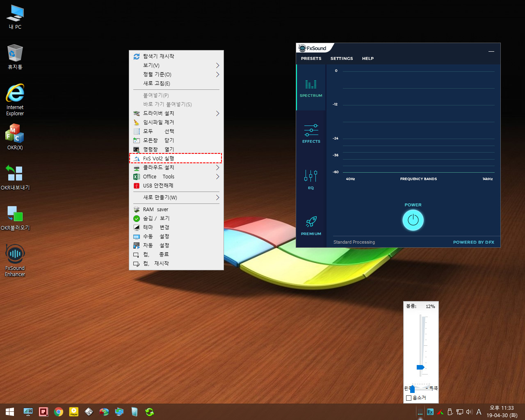The width and height of the screenshot is (525, 420).
Task: Open the yellow Player taskbar app
Action: [74, 412]
